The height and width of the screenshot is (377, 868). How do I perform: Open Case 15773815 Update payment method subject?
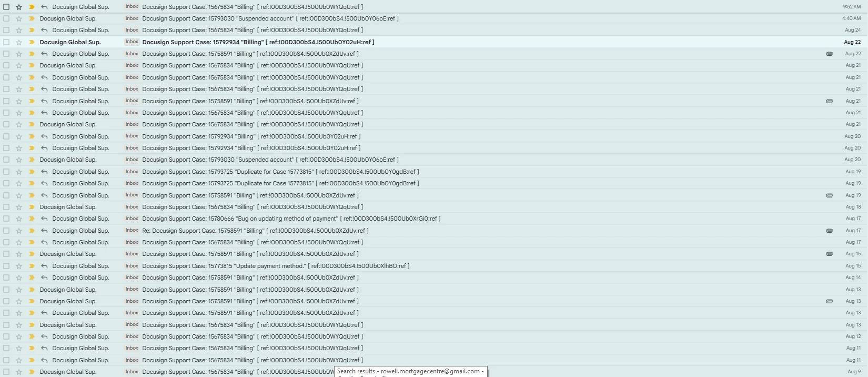pyautogui.click(x=276, y=266)
